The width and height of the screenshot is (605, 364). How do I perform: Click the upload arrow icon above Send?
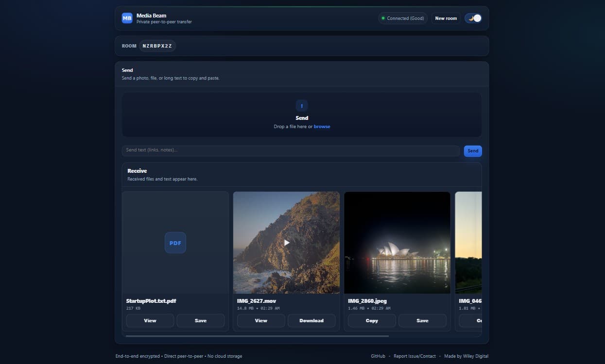[302, 105]
